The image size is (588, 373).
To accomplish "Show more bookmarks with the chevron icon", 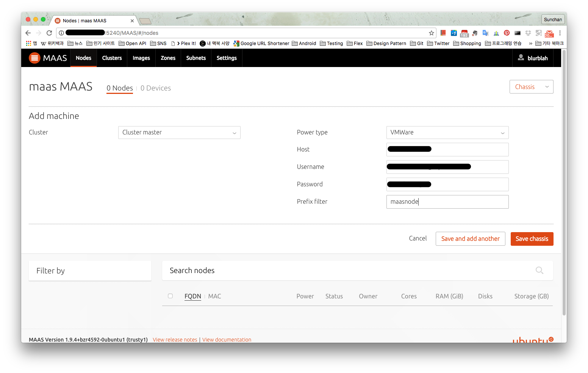I will 530,44.
